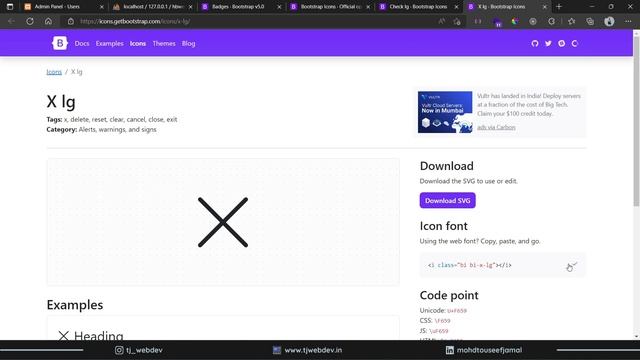Add page to favorites star-plus icon
This screenshot has height=360, width=640.
click(x=457, y=21)
